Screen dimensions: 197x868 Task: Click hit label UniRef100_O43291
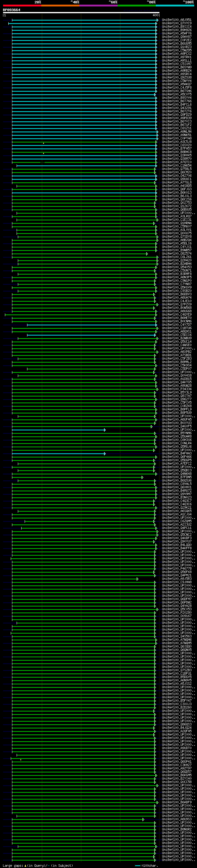tap(177, 108)
